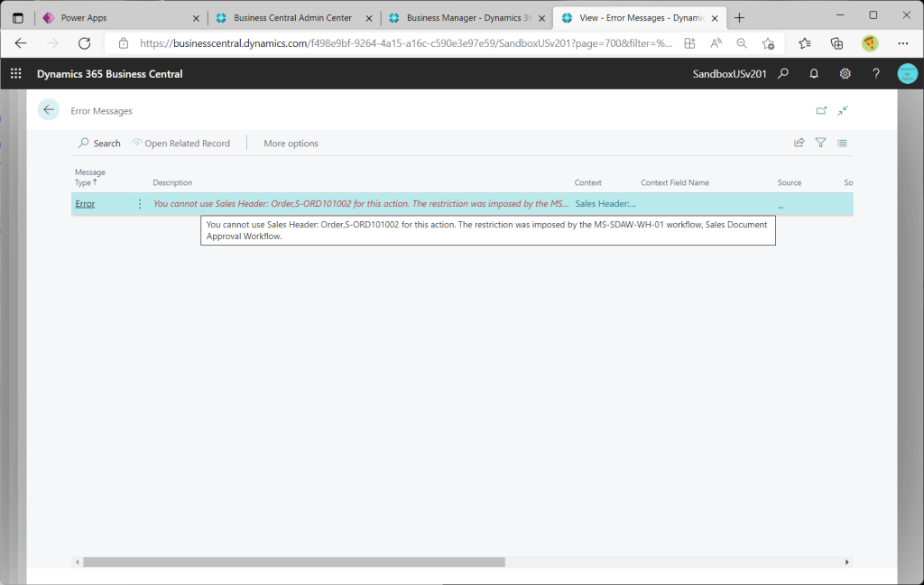Image resolution: width=924 pixels, height=585 pixels.
Task: Close the Power Apps tab
Action: pos(196,18)
